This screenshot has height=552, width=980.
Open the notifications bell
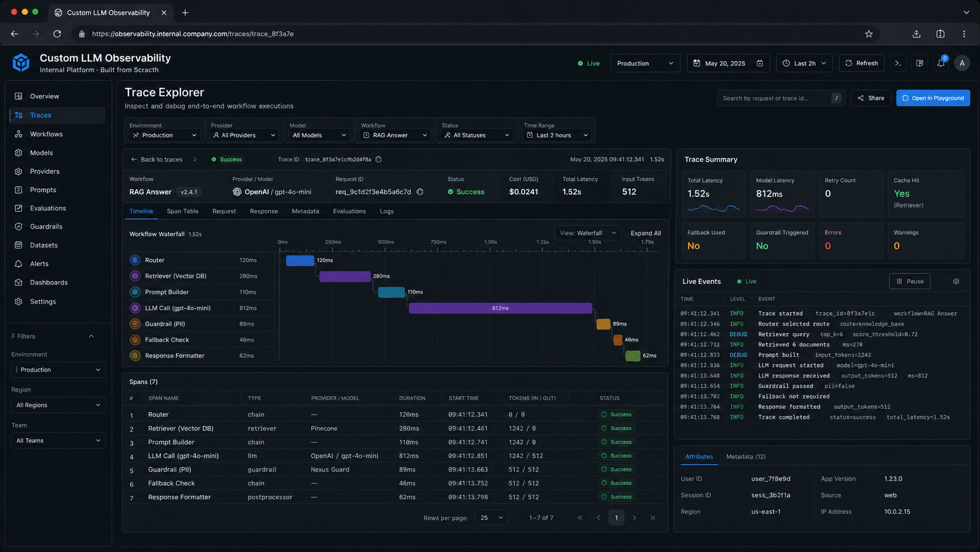[x=940, y=63]
